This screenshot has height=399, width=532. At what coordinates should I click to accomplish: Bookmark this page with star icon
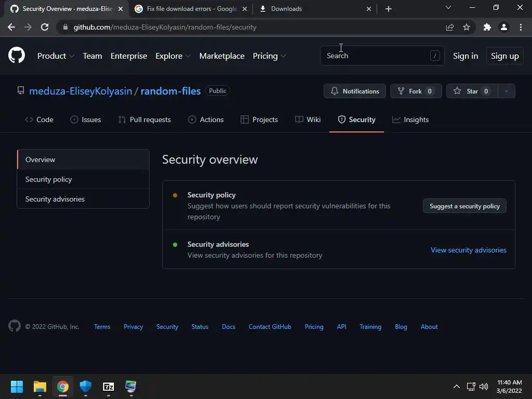[467, 27]
